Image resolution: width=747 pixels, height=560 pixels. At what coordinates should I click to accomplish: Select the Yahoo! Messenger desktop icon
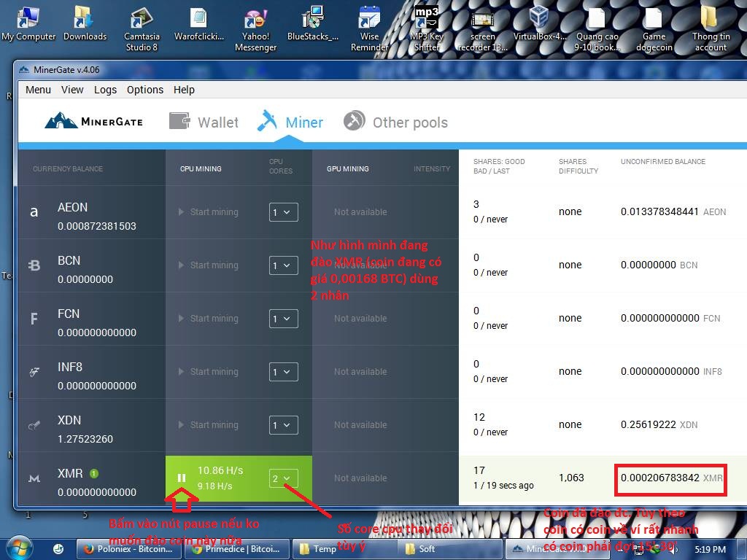[255, 28]
